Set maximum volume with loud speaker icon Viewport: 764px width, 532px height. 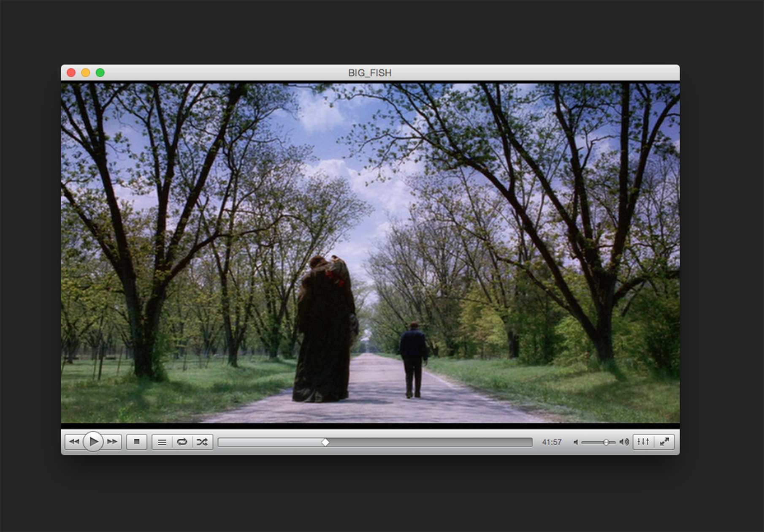pos(624,442)
